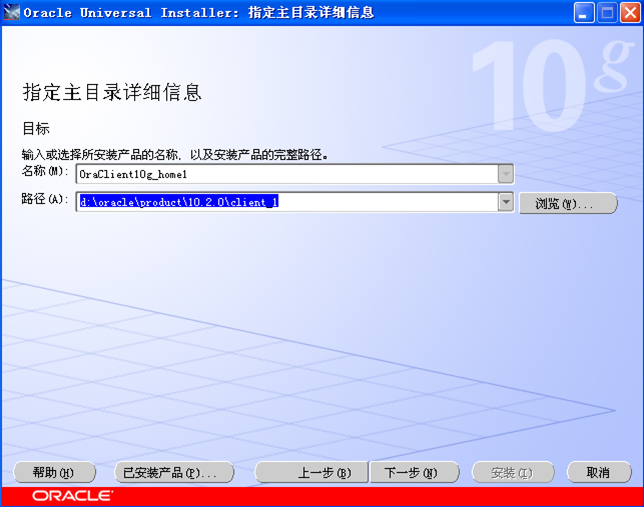Go back with 上一步 (B)

[311, 472]
